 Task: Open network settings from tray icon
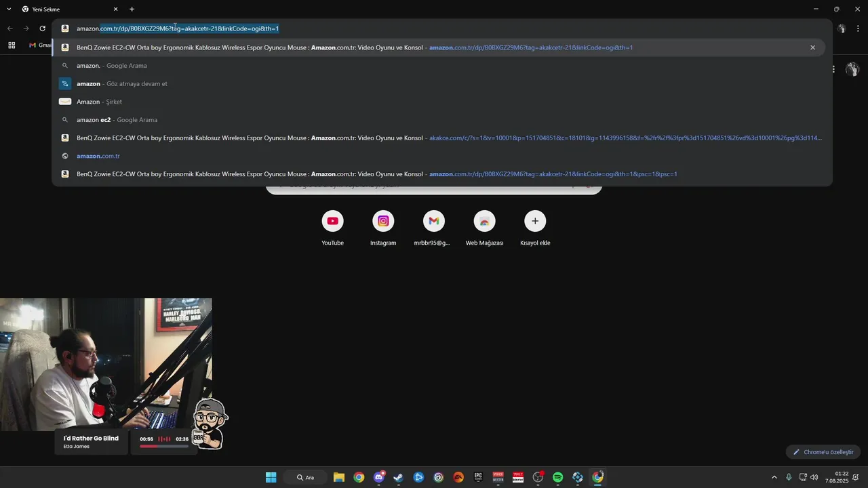(x=803, y=477)
